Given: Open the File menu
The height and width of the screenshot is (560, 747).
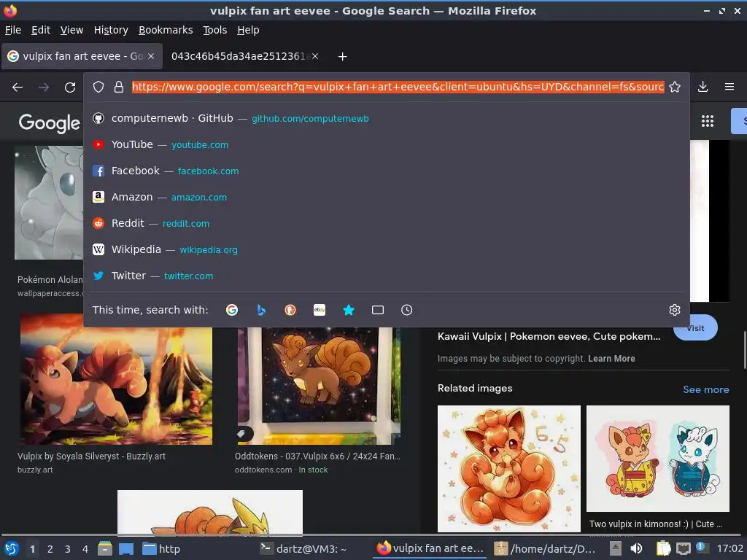Looking at the screenshot, I should pyautogui.click(x=13, y=30).
